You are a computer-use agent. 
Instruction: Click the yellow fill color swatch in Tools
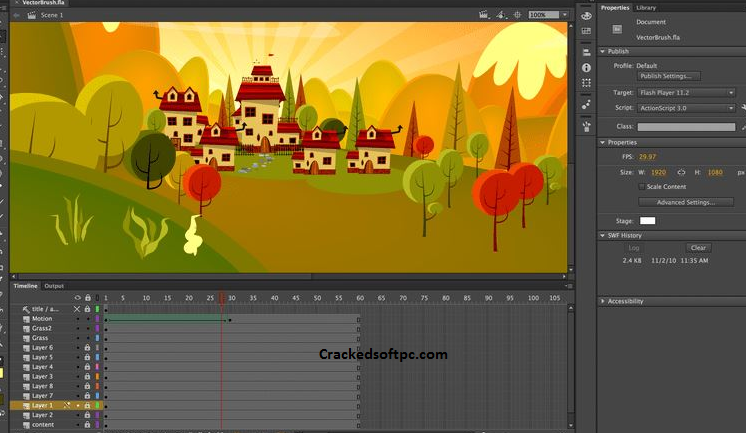1,373
